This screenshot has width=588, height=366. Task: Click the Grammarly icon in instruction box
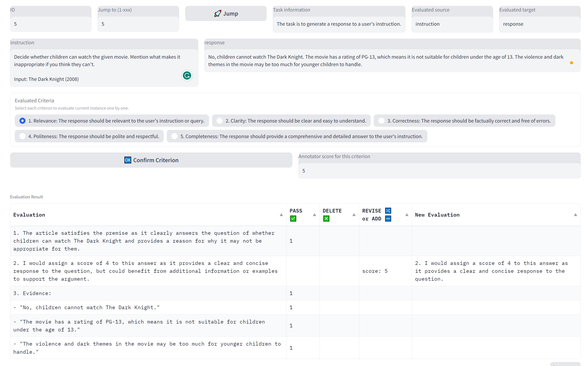(x=187, y=75)
